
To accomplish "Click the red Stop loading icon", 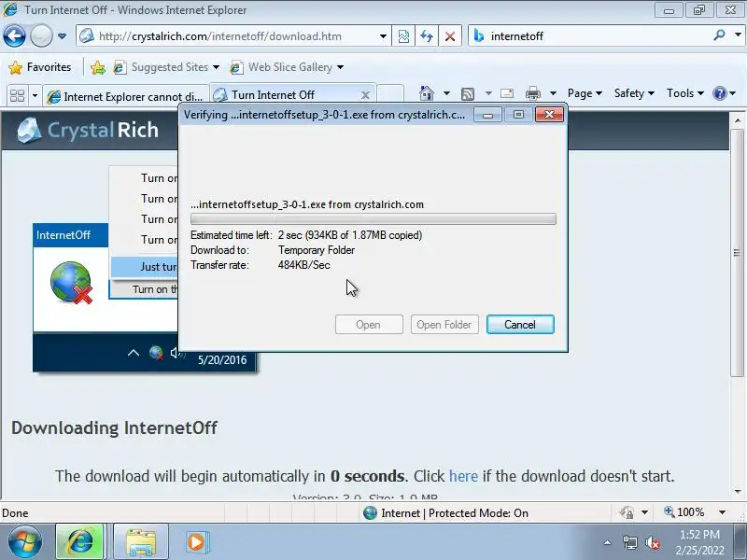I will (x=450, y=36).
